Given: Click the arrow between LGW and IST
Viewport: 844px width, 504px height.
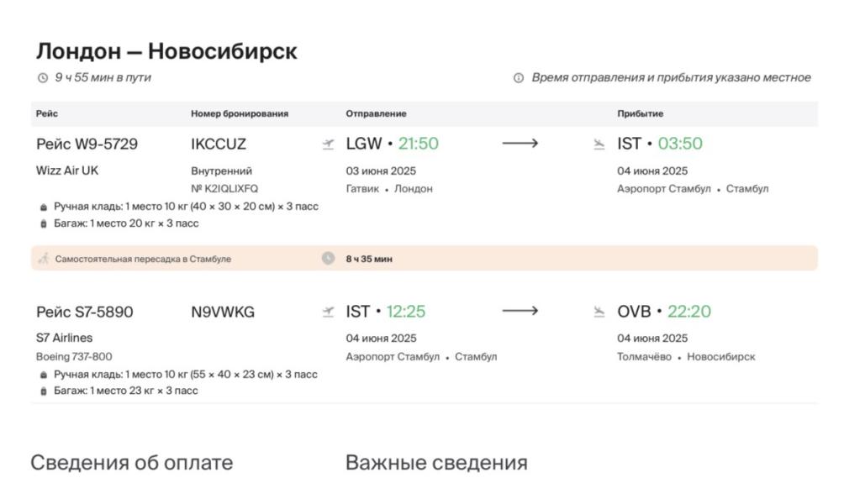Looking at the screenshot, I should [520, 144].
